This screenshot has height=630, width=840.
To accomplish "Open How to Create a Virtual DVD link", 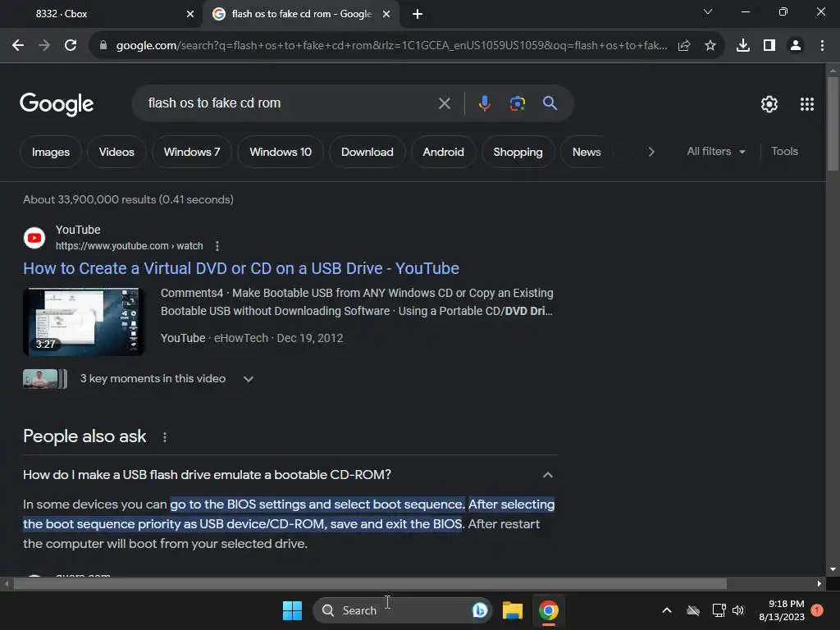I will [240, 268].
